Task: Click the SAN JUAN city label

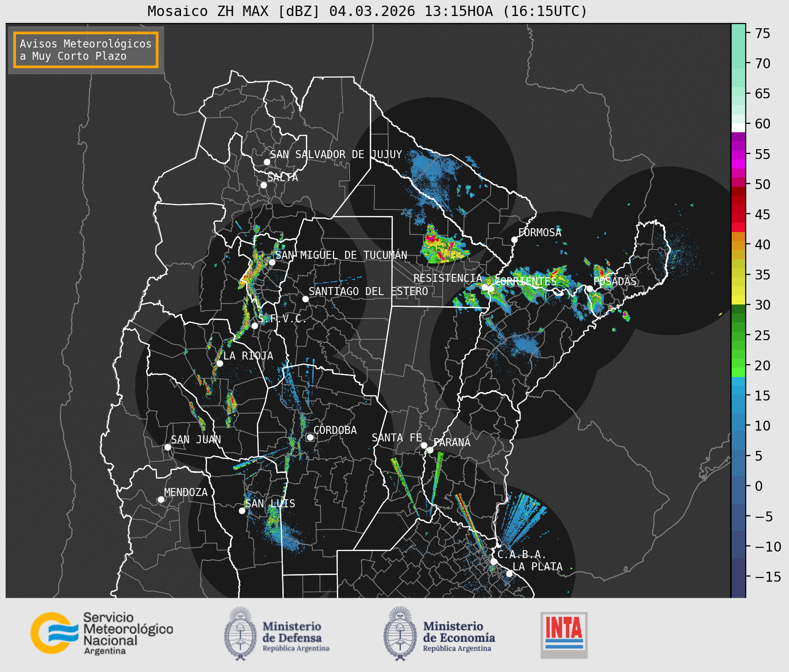Action: click(196, 440)
